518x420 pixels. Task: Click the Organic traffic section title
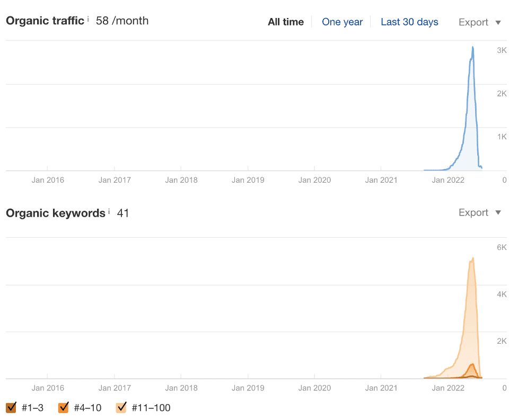[45, 21]
